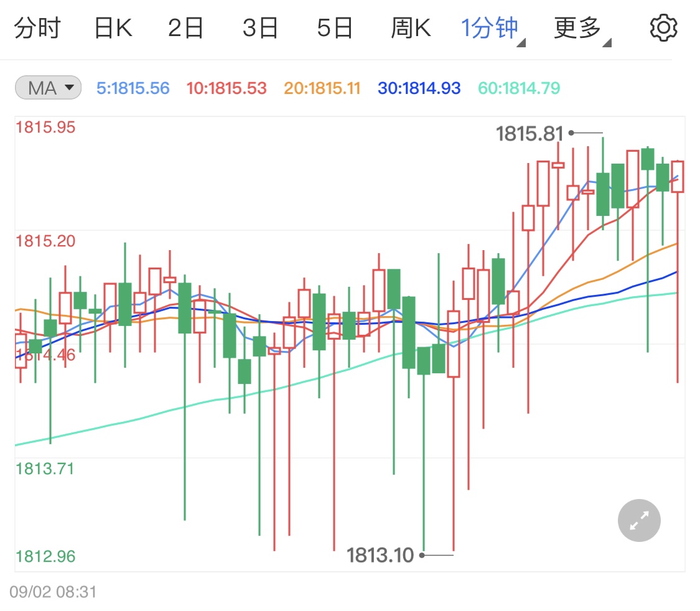
Task: Click the 1812.96 axis label
Action: pyautogui.click(x=45, y=556)
